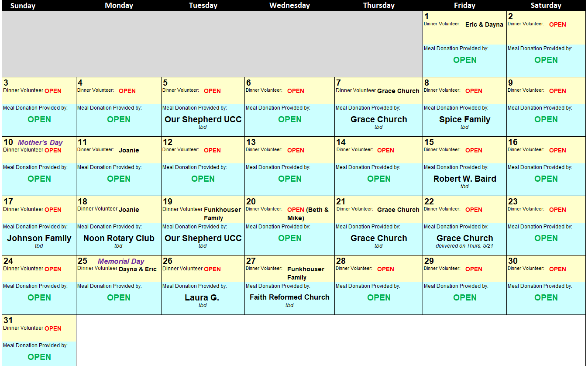Click red OPEN dinner volunteer on the 2nd
This screenshot has height=366, width=588.
pyautogui.click(x=557, y=24)
